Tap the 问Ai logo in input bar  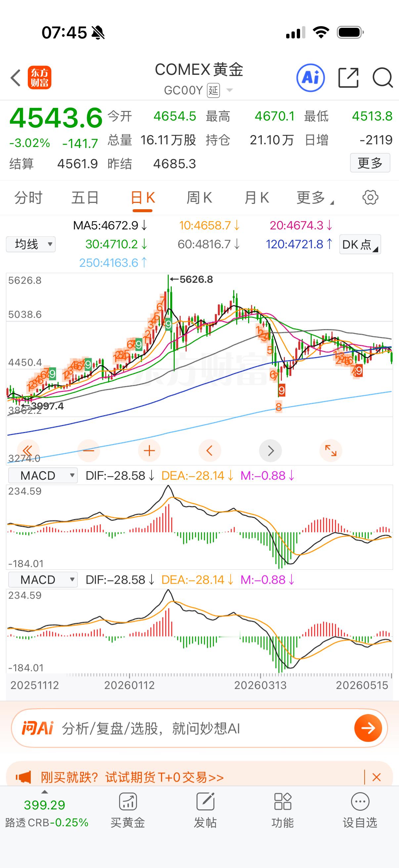coord(38,728)
